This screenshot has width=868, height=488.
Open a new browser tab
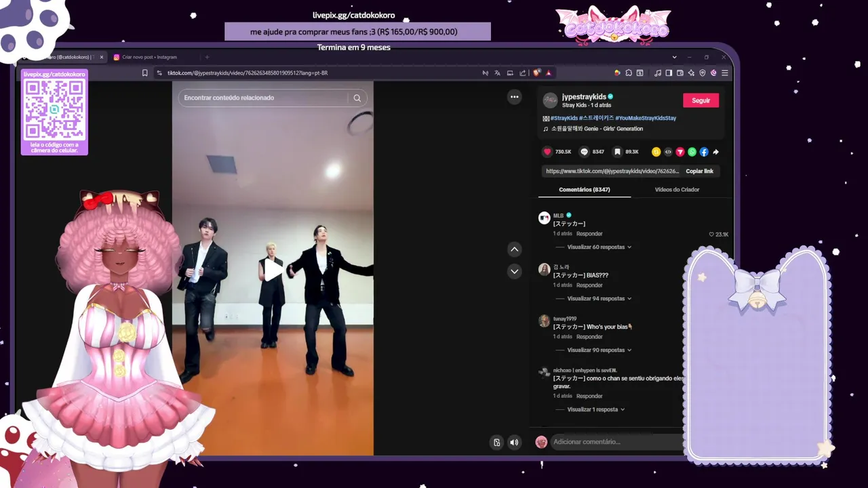[x=208, y=57]
